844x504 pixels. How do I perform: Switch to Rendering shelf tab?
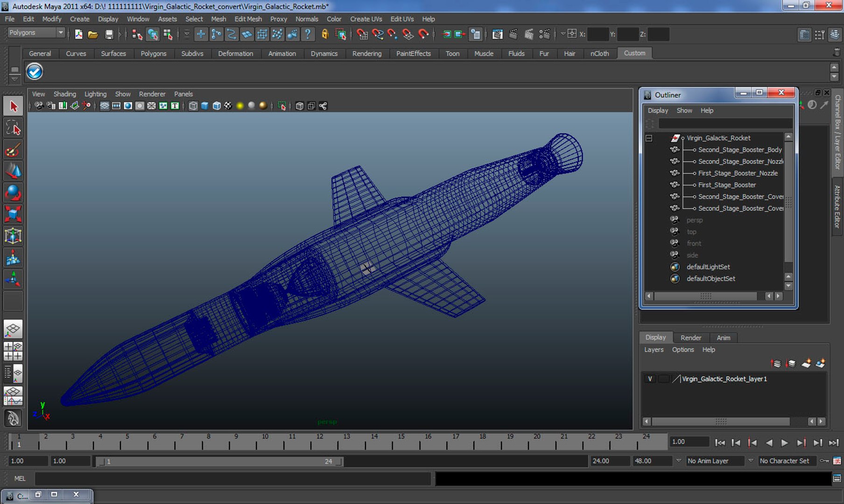(x=366, y=54)
